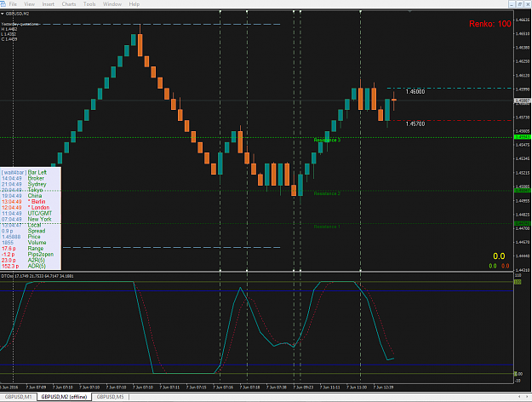The width and height of the screenshot is (532, 402).
Task: Click the Resistance 1 line label
Action: click(x=327, y=227)
